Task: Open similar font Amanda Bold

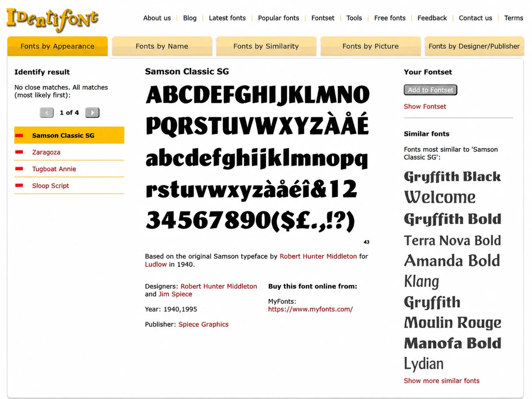Action: click(452, 261)
